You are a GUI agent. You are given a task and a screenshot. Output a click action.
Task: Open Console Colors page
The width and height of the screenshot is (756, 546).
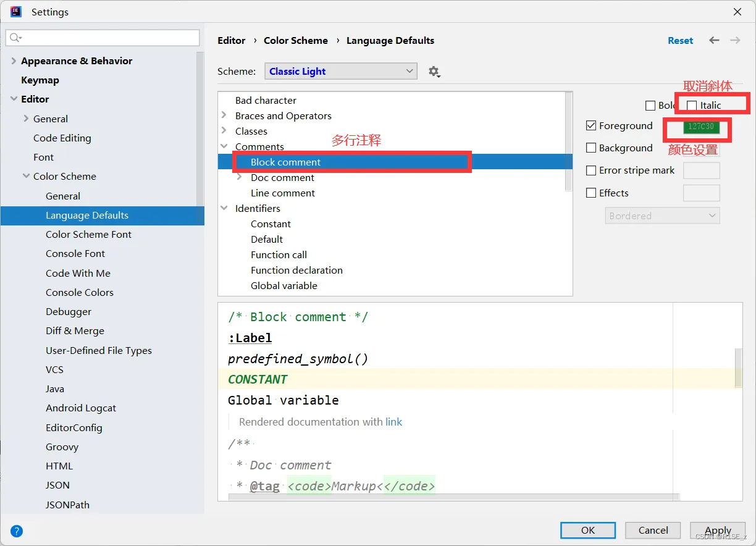(x=80, y=292)
